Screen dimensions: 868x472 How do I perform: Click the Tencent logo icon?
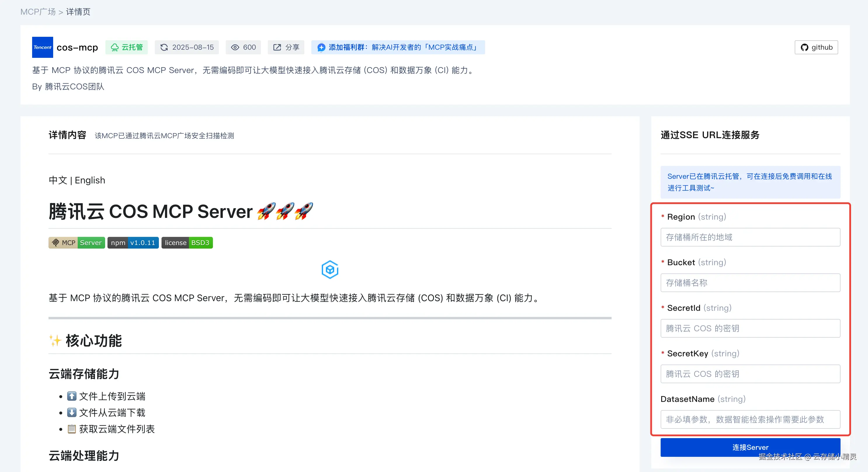(x=42, y=47)
